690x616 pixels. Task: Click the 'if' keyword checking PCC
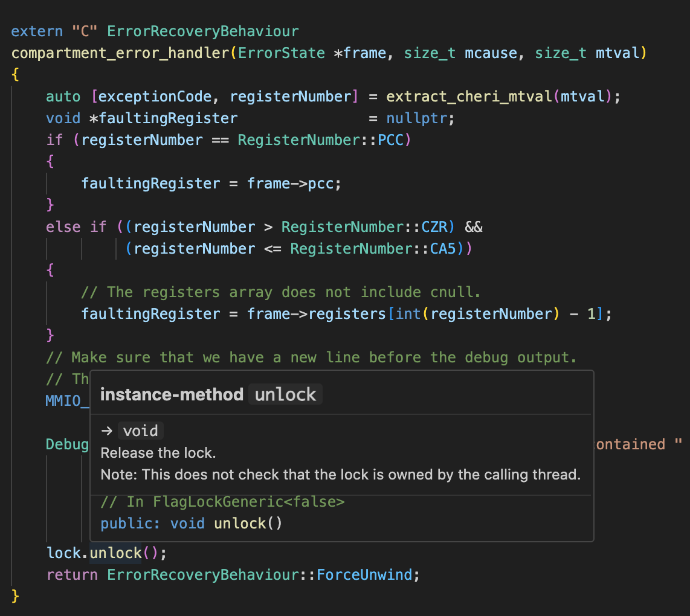coord(54,140)
